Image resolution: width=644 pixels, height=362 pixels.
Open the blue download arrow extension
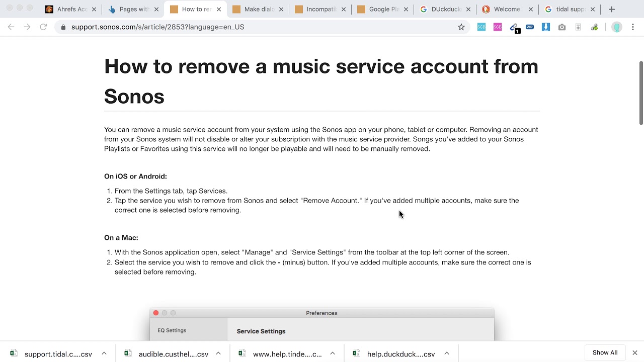(x=546, y=27)
